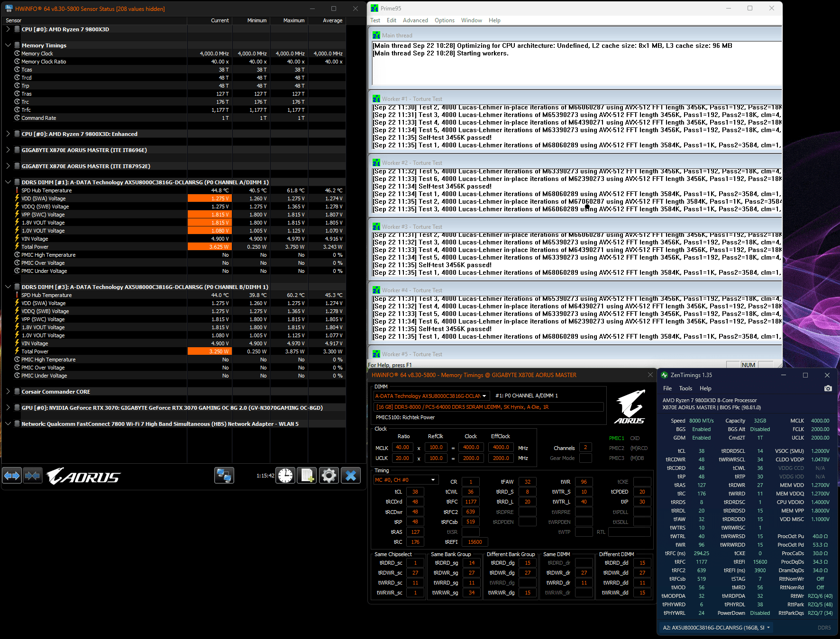This screenshot has height=639, width=840.
Task: Click the Sensor column header in HWiNFO
Action: 95,21
